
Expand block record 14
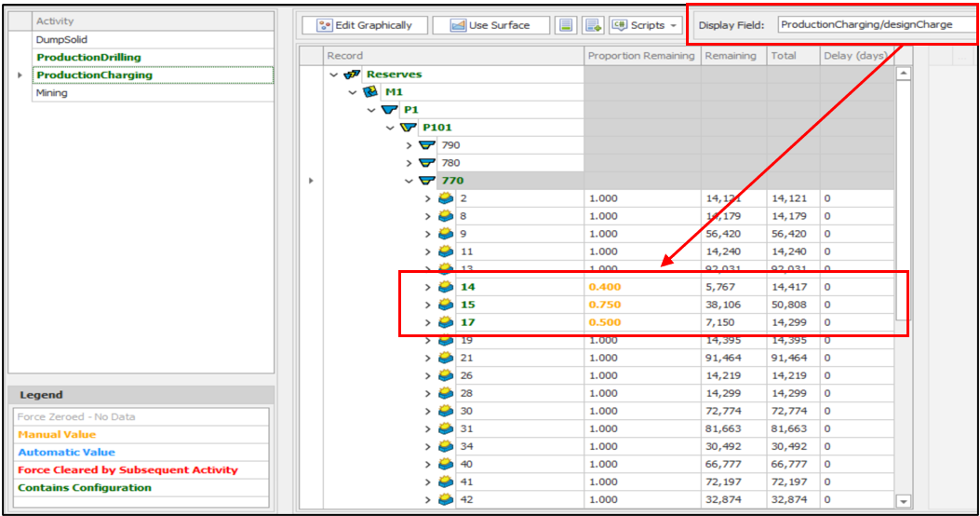pos(428,287)
